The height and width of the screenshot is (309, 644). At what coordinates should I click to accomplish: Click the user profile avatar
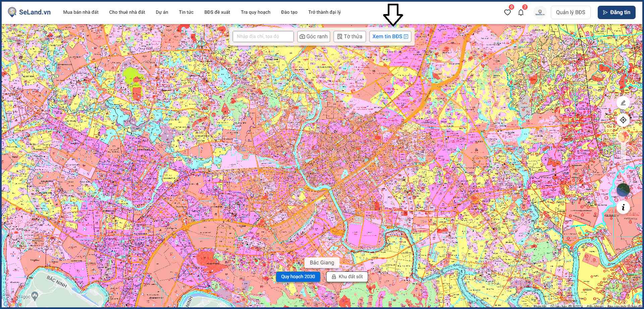pos(540,12)
